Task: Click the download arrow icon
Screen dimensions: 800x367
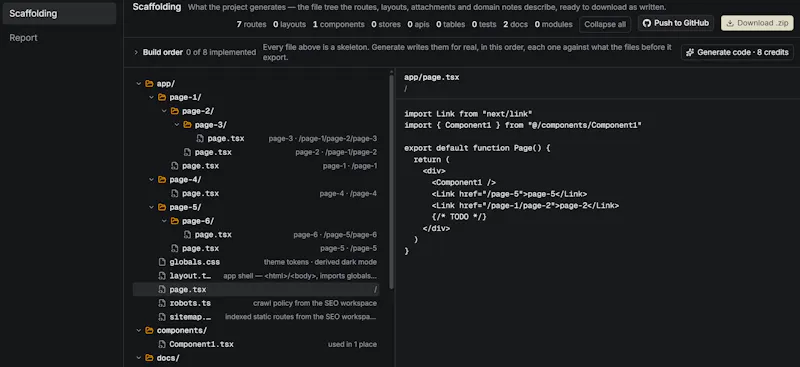Action: [730, 23]
